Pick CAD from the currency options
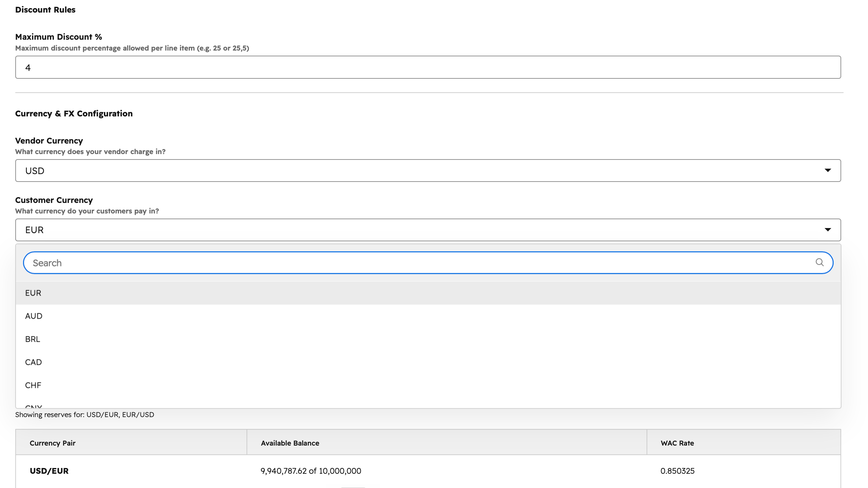This screenshot has width=868, height=488. coord(428,362)
